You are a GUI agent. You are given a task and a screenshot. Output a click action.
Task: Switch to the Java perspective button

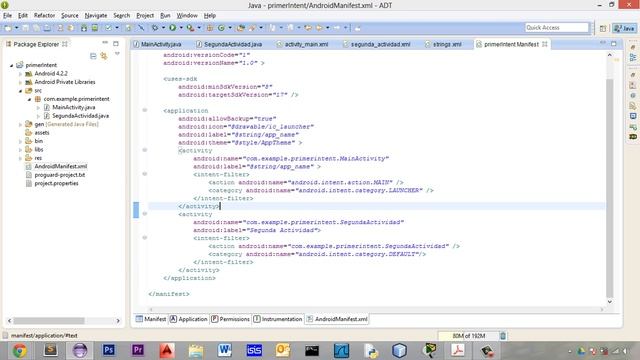point(624,28)
